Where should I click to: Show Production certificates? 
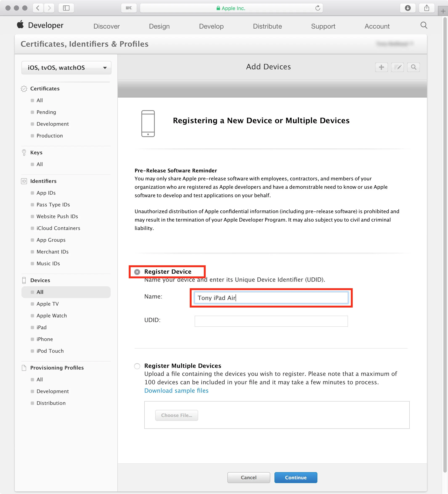point(50,136)
